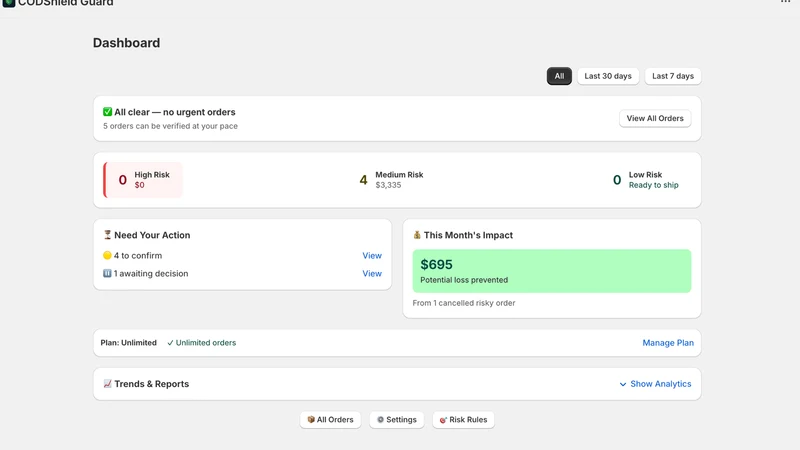The width and height of the screenshot is (800, 450).
Task: Select the All time filter
Action: click(x=559, y=76)
